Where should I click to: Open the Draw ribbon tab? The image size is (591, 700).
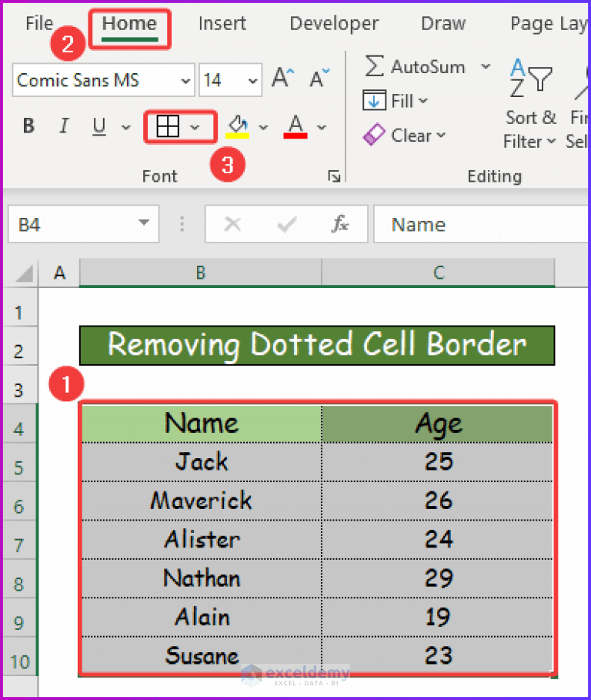(x=442, y=23)
